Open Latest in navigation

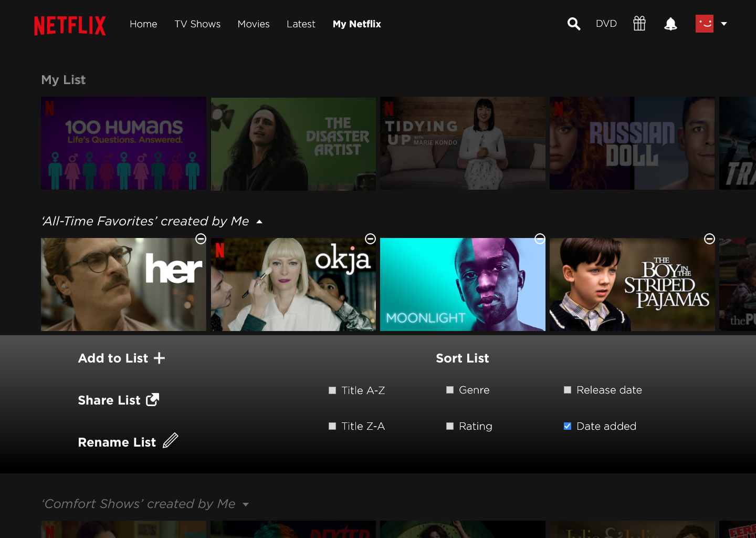301,24
